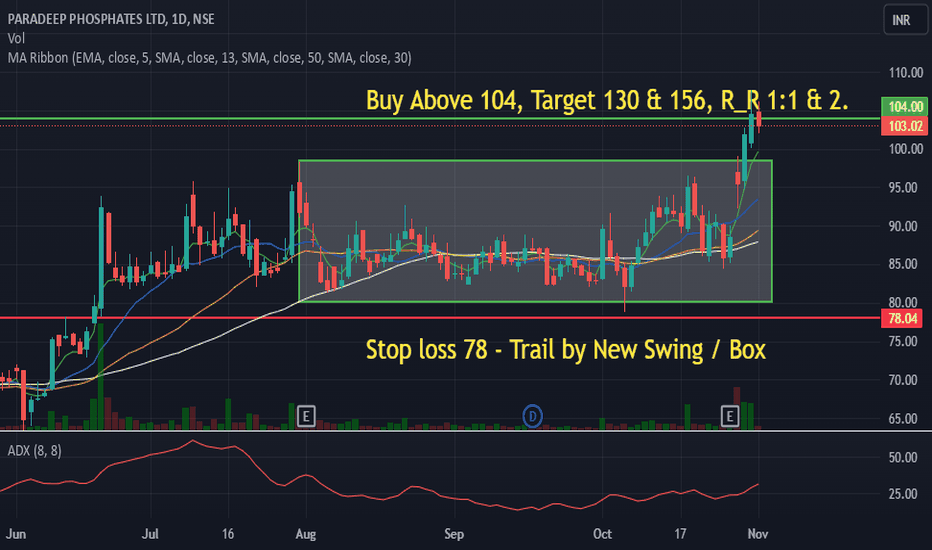Click the 17 date label in October
The width and height of the screenshot is (932, 550).
tap(680, 534)
